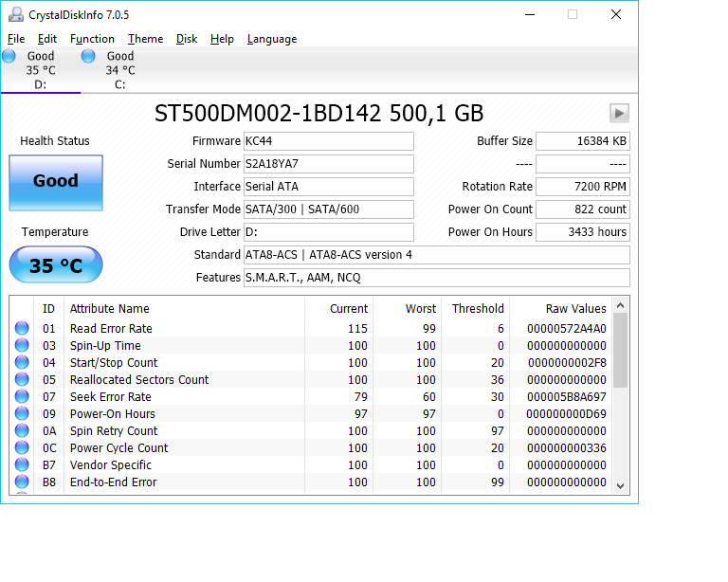Click the Drive Letter field D:
This screenshot has width=728, height=582.
(x=329, y=232)
